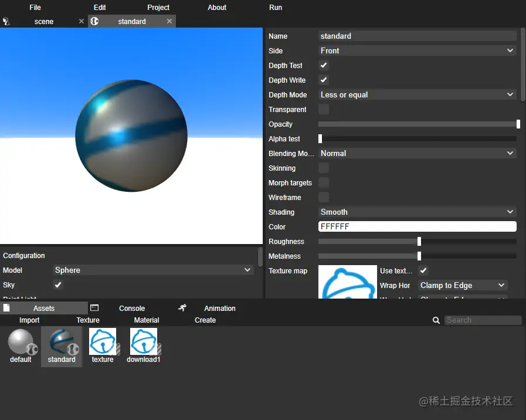Open the Console tab
This screenshot has width=526, height=420.
tap(132, 308)
